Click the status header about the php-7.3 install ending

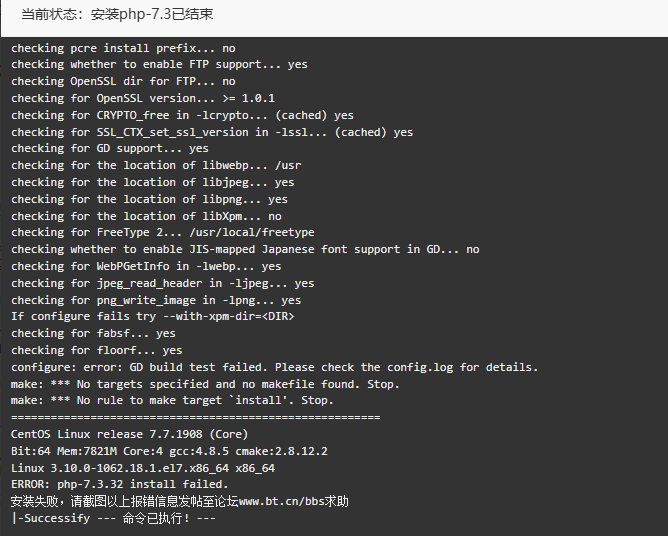pyautogui.click(x=117, y=14)
